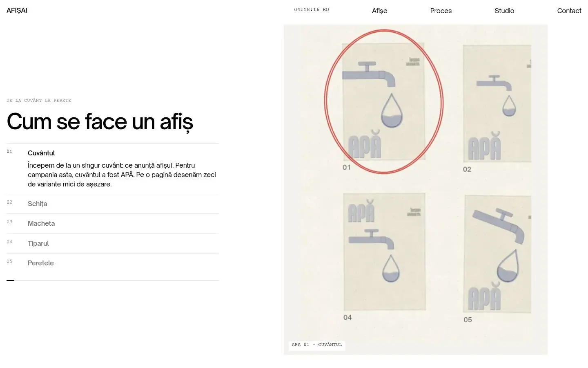The image size is (588, 368).
Task: Expand the 05 Peretele step
Action: (x=113, y=263)
